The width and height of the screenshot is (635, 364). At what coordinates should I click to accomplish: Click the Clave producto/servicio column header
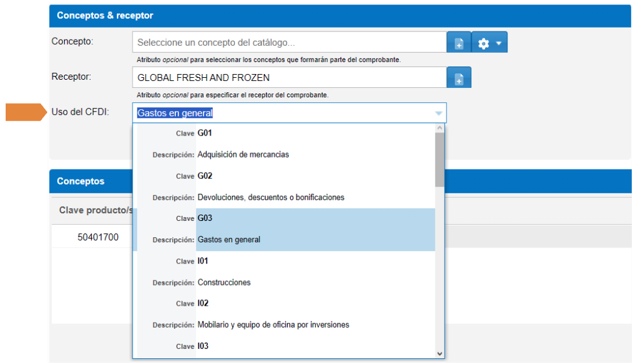pos(94,210)
